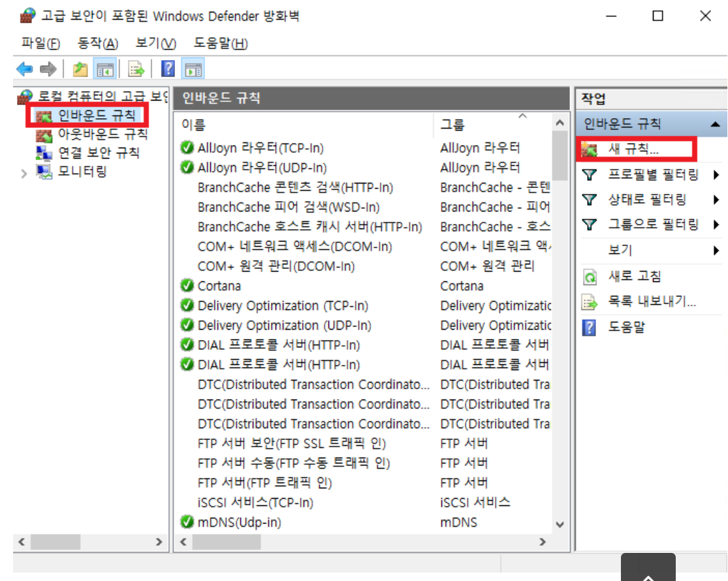Click green check icon of Cortana rule

pos(187,285)
